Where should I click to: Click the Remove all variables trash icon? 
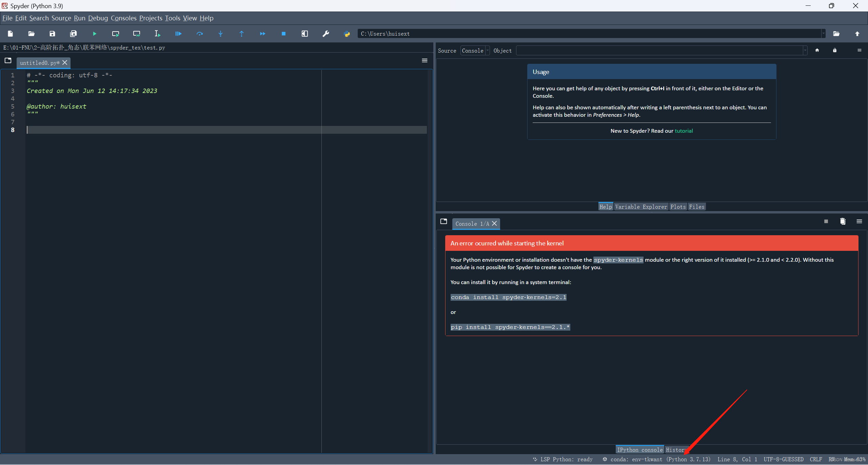(x=843, y=221)
